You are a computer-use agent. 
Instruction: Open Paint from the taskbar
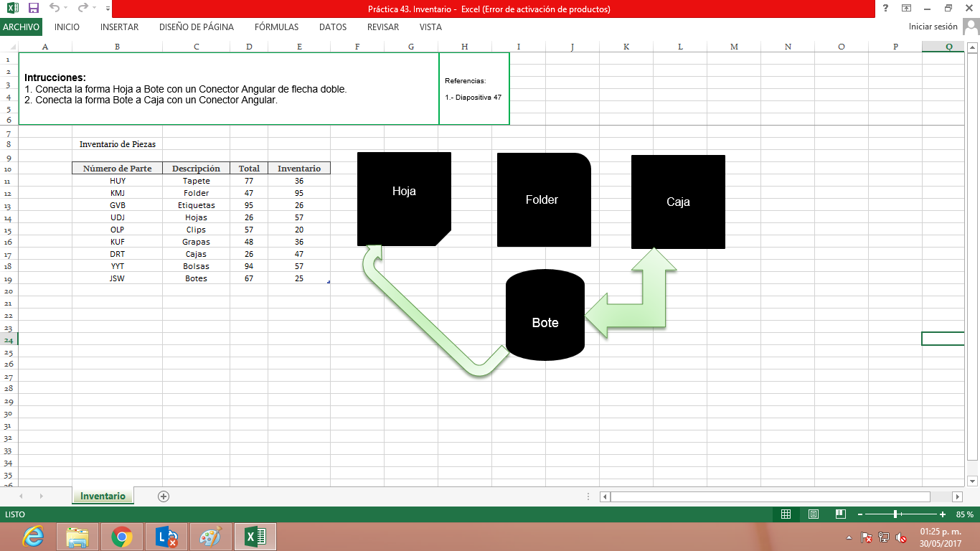pyautogui.click(x=211, y=537)
